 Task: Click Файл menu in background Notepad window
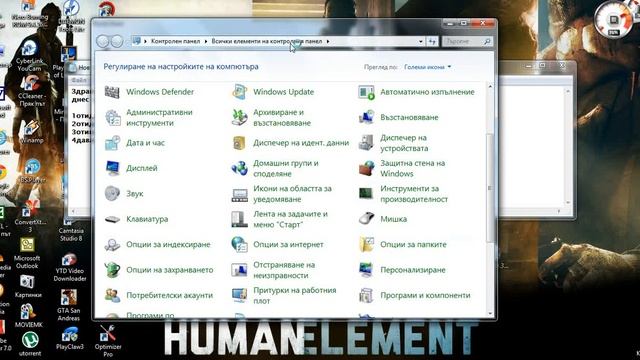(79, 80)
